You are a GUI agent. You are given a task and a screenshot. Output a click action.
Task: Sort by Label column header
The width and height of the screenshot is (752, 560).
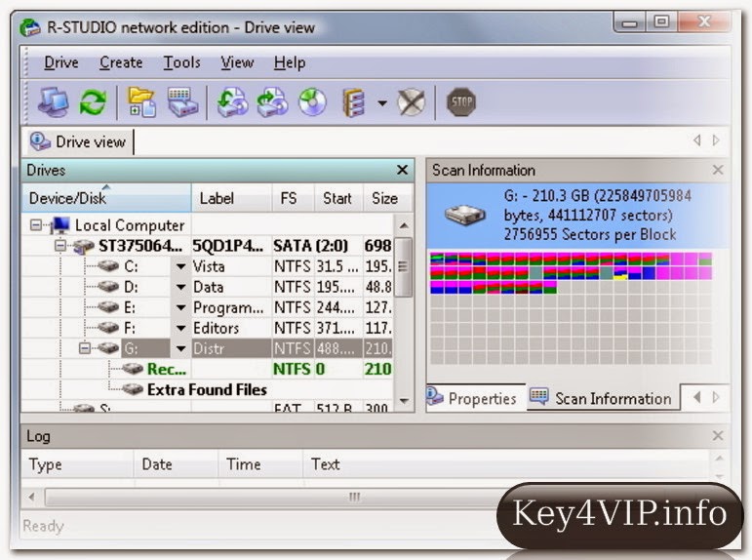coord(231,198)
